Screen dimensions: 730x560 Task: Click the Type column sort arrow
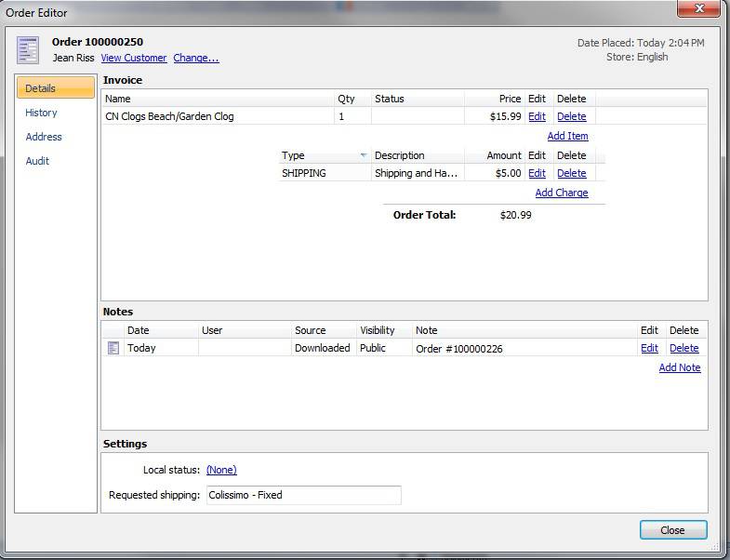tap(364, 155)
